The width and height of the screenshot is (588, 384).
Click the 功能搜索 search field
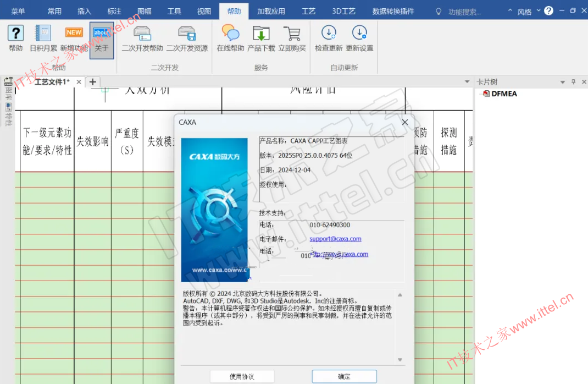pyautogui.click(x=465, y=12)
